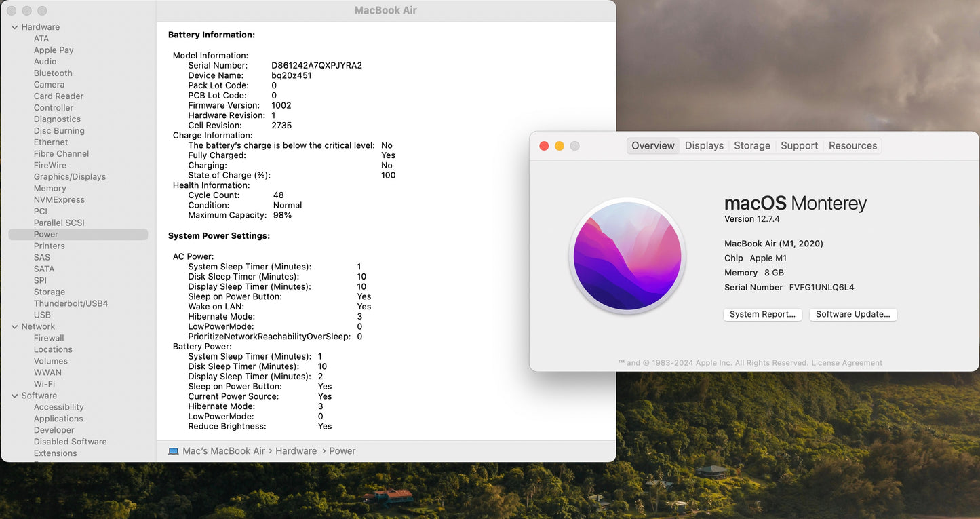980x519 pixels.
Task: Open Wi-Fi under Network
Action: pyautogui.click(x=44, y=384)
